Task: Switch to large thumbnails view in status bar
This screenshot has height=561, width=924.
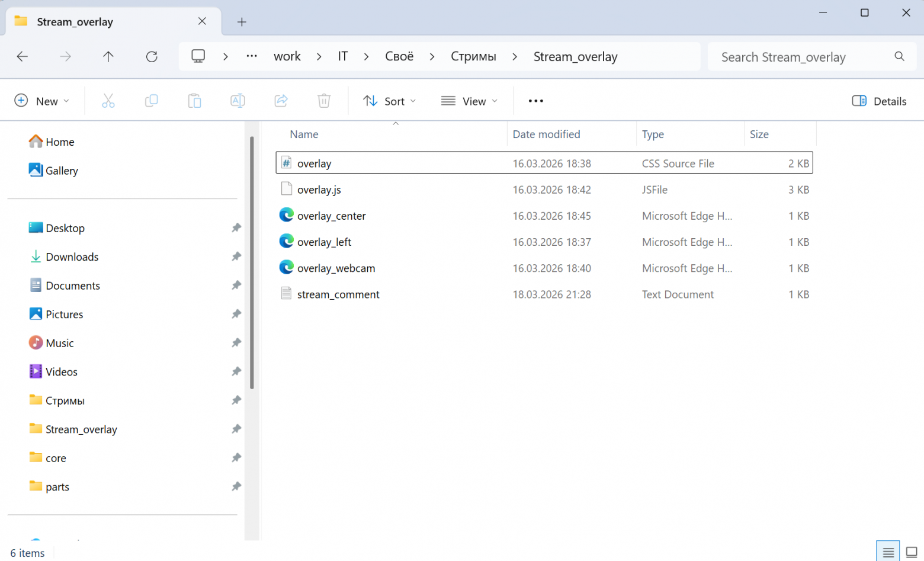Action: 911,552
